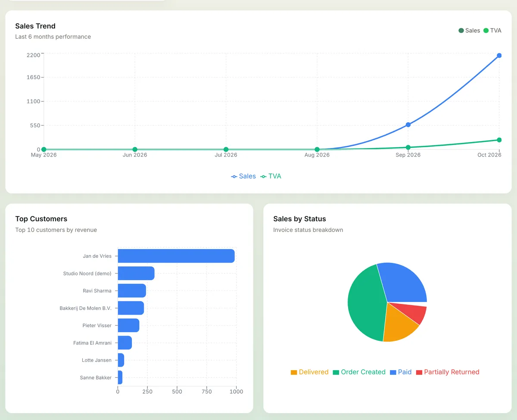Click the Ravi Sharma revenue bar

(132, 291)
